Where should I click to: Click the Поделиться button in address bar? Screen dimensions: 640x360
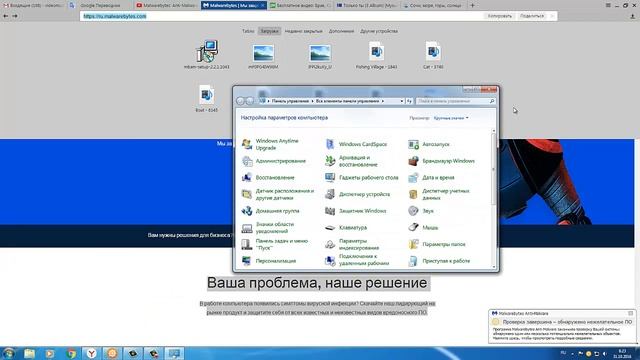pyautogui.click(x=532, y=16)
